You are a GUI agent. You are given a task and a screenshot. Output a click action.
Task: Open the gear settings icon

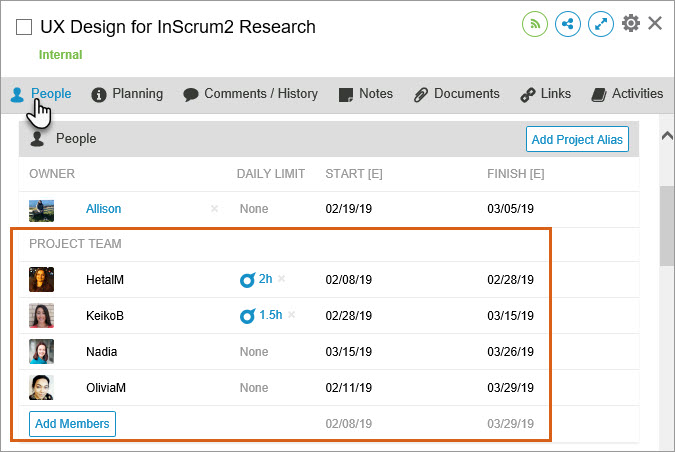pos(631,24)
